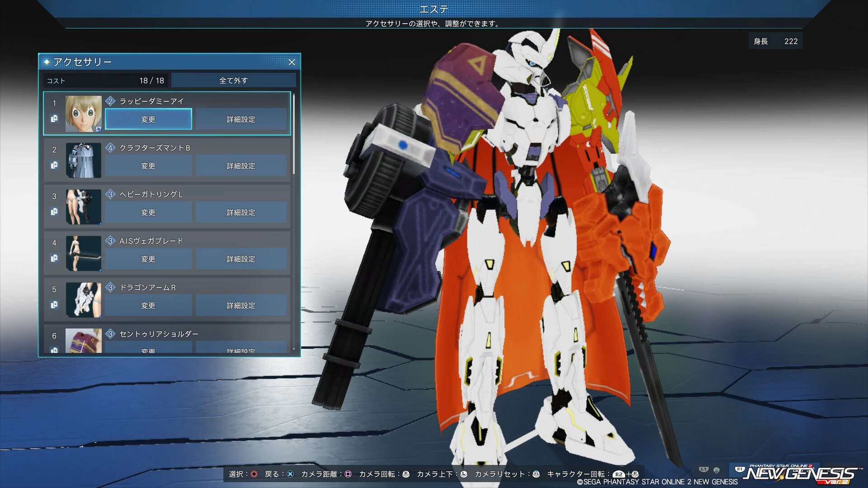The image size is (868, 488).
Task: Click the コスト 18 / 18 value
Action: click(x=152, y=80)
